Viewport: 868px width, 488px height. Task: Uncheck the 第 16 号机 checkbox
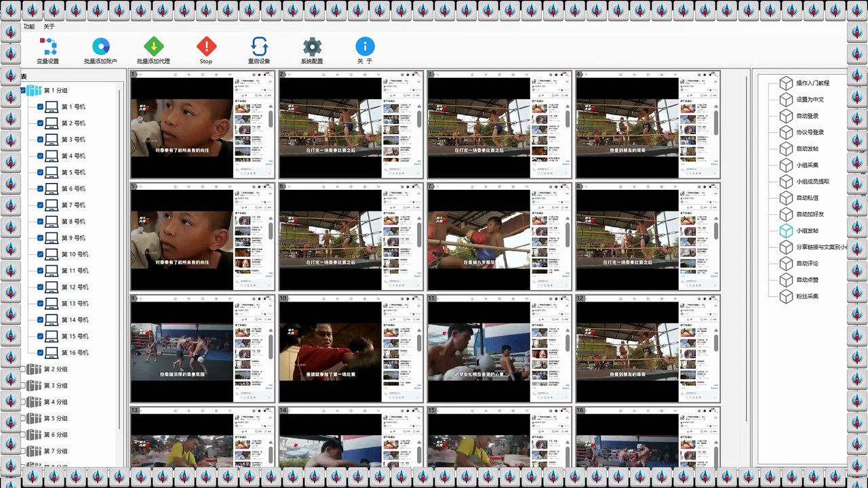[40, 352]
